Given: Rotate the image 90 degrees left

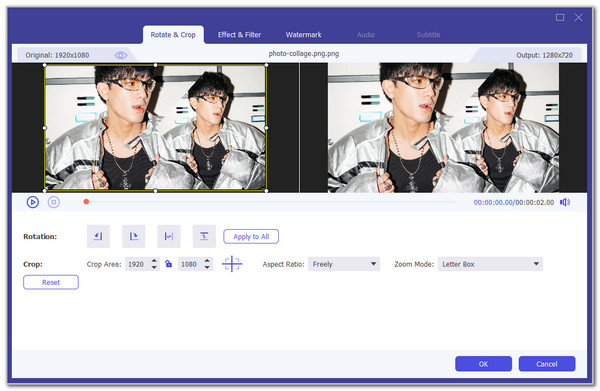Looking at the screenshot, I should point(98,236).
